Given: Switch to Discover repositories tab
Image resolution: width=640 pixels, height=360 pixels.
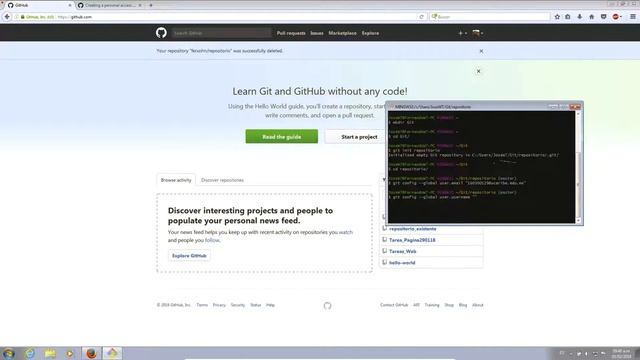Looking at the screenshot, I should click(x=222, y=180).
